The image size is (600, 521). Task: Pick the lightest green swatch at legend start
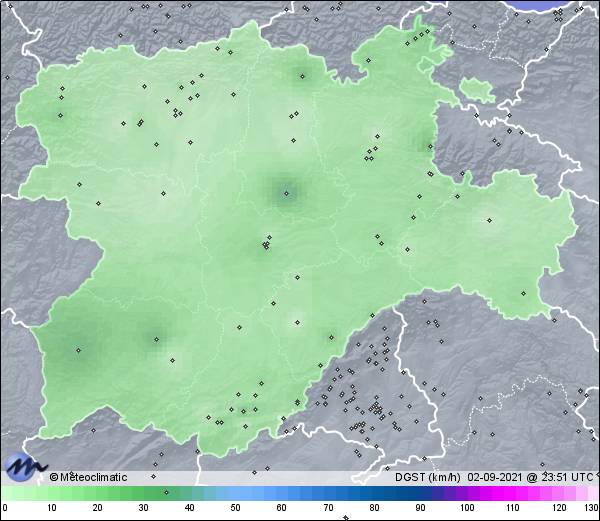pyautogui.click(x=6, y=493)
